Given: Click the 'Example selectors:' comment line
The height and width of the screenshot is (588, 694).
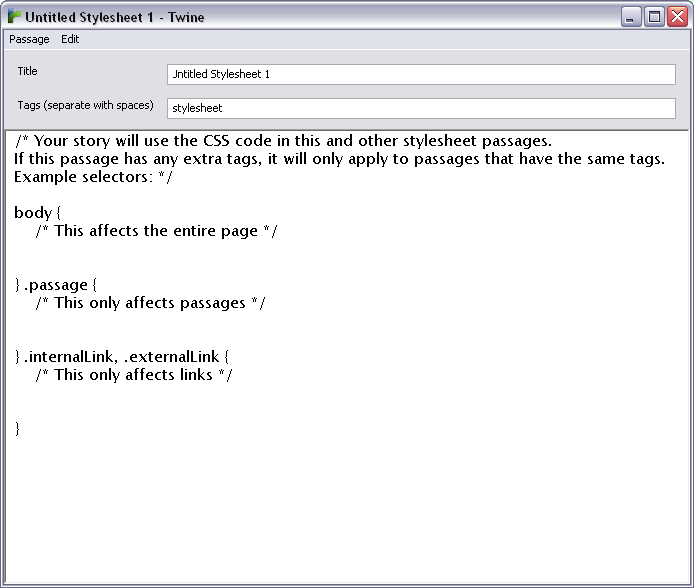Looking at the screenshot, I should click(x=94, y=177).
